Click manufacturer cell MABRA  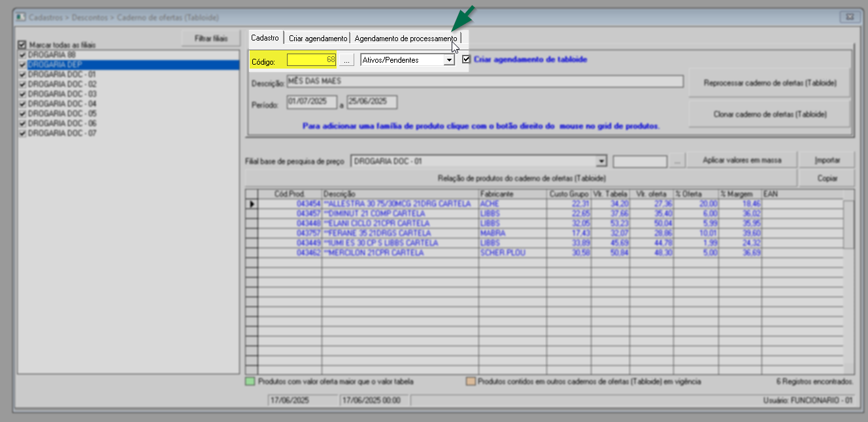coord(513,233)
